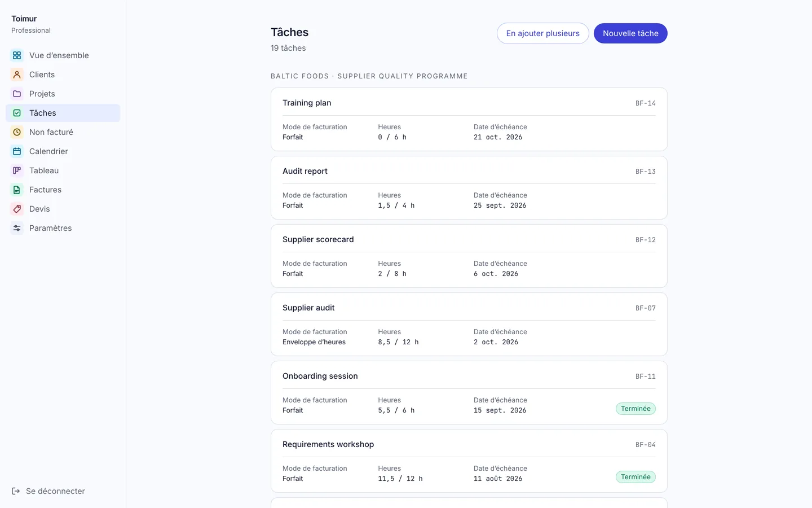The height and width of the screenshot is (508, 812).
Task: Open Vue d'ensemble in the sidebar
Action: 63,55
